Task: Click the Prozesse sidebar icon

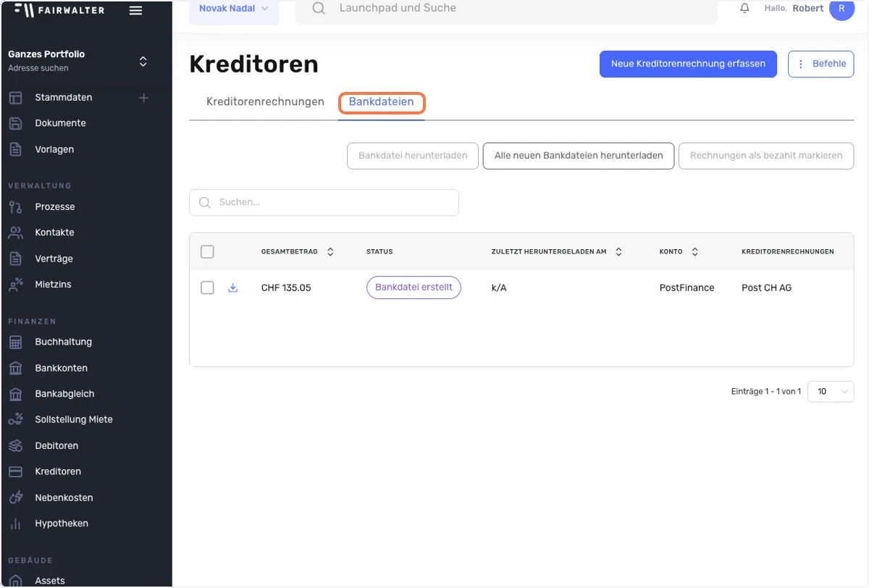Action: tap(15, 207)
